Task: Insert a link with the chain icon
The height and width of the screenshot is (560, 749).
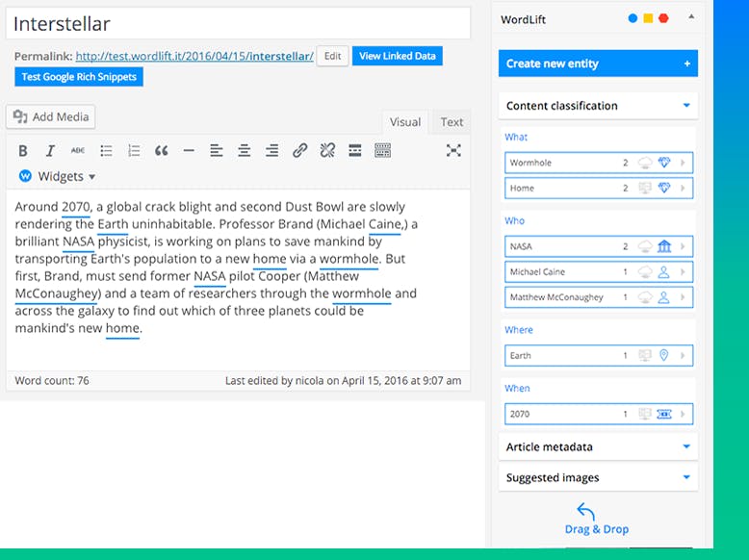Action: (x=299, y=151)
